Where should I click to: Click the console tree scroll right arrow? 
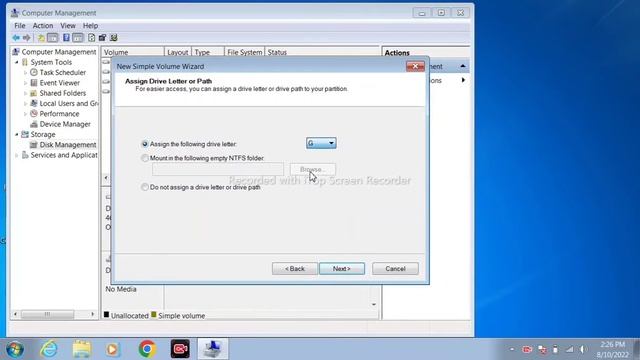click(93, 314)
